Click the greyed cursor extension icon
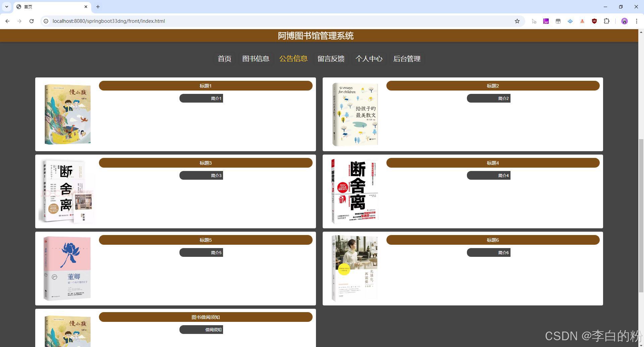Viewport: 644px width, 347px height. (534, 21)
